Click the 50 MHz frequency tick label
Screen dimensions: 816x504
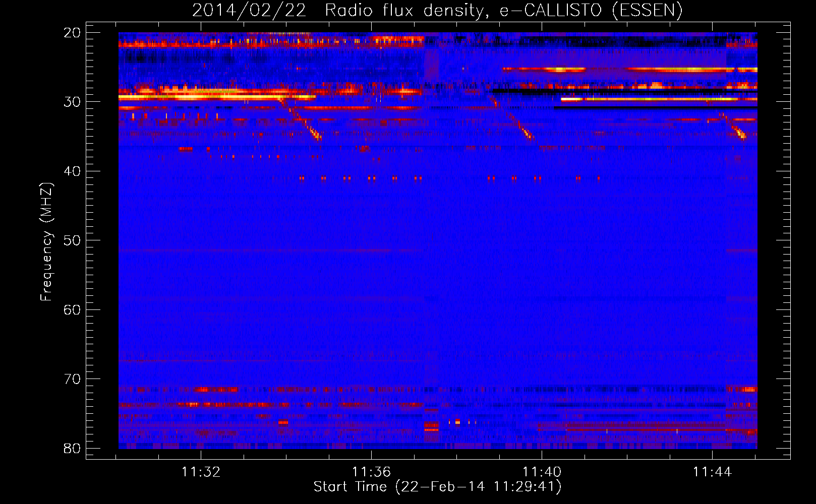(72, 240)
